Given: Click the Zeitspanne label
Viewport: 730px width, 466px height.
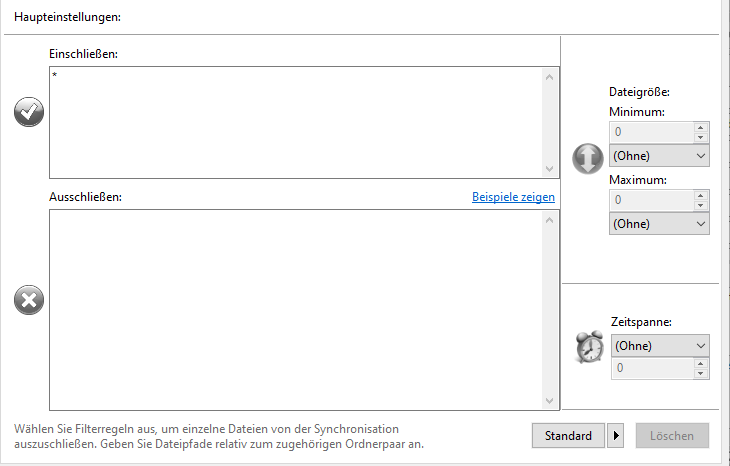Looking at the screenshot, I should click(x=641, y=322).
